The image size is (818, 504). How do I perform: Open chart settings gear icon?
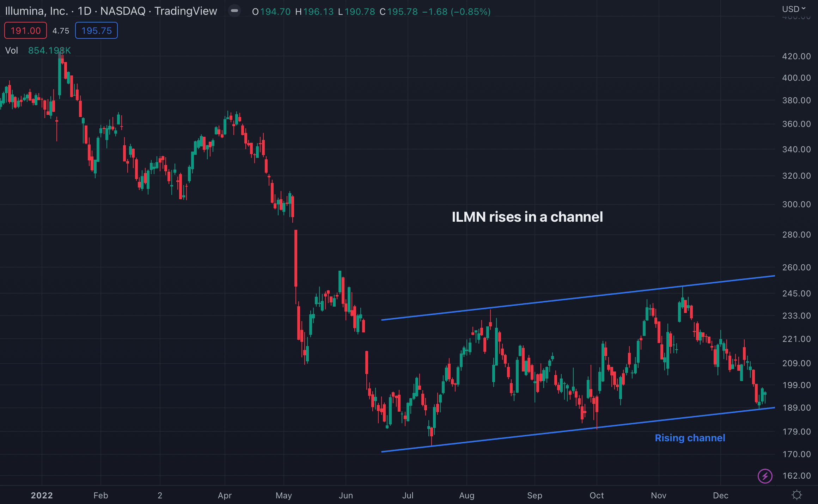tap(796, 495)
